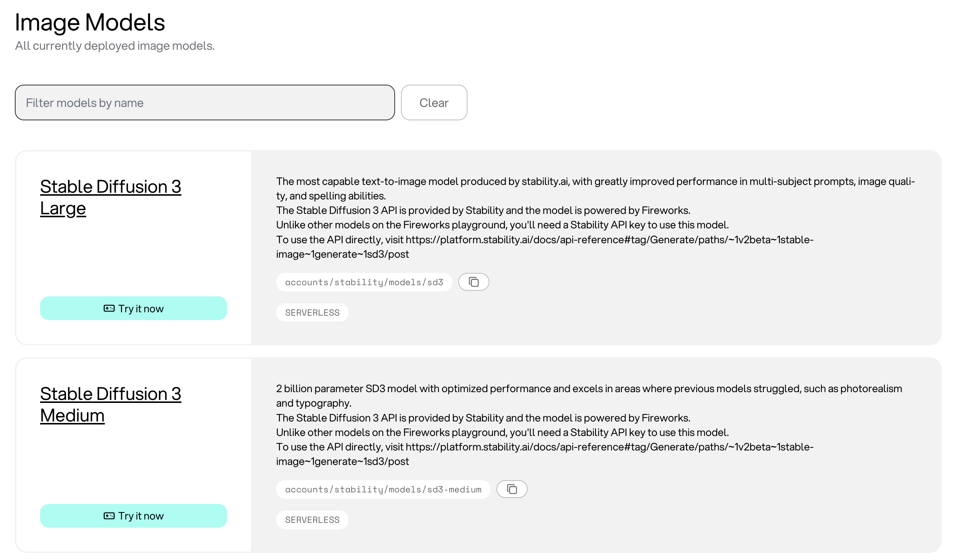Open the Stable Diffusion 3 Medium link
Viewport: 955px width, 560px height.
tap(110, 405)
